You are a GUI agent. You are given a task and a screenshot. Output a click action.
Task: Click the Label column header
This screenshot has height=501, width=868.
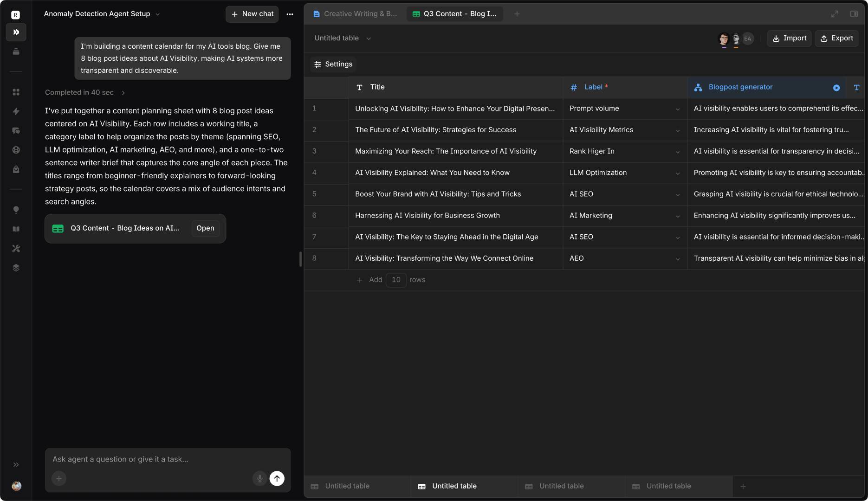[x=625, y=87]
